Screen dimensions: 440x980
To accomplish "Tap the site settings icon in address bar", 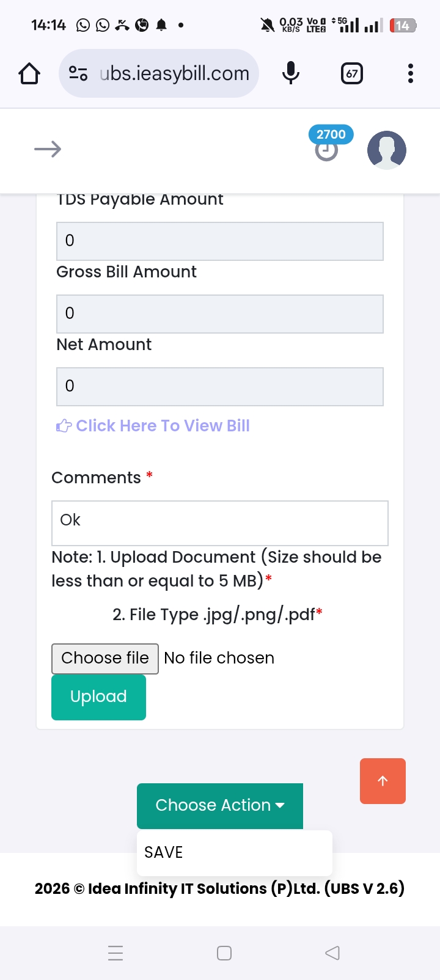I will click(x=78, y=74).
